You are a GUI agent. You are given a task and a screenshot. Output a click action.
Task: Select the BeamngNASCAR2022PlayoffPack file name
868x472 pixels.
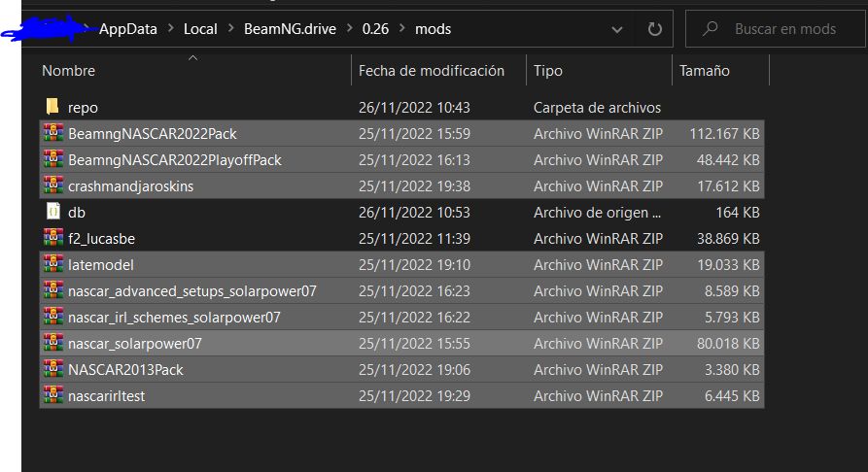[175, 160]
